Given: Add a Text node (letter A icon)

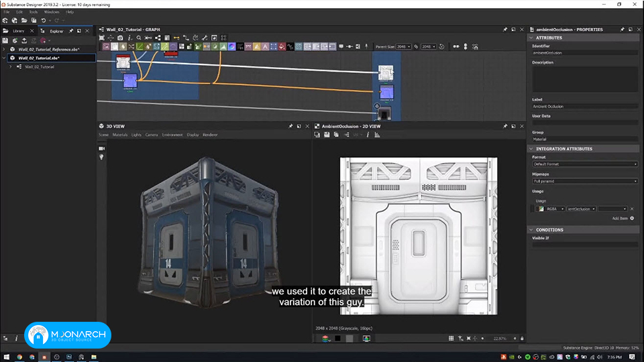Looking at the screenshot, I should [x=266, y=47].
